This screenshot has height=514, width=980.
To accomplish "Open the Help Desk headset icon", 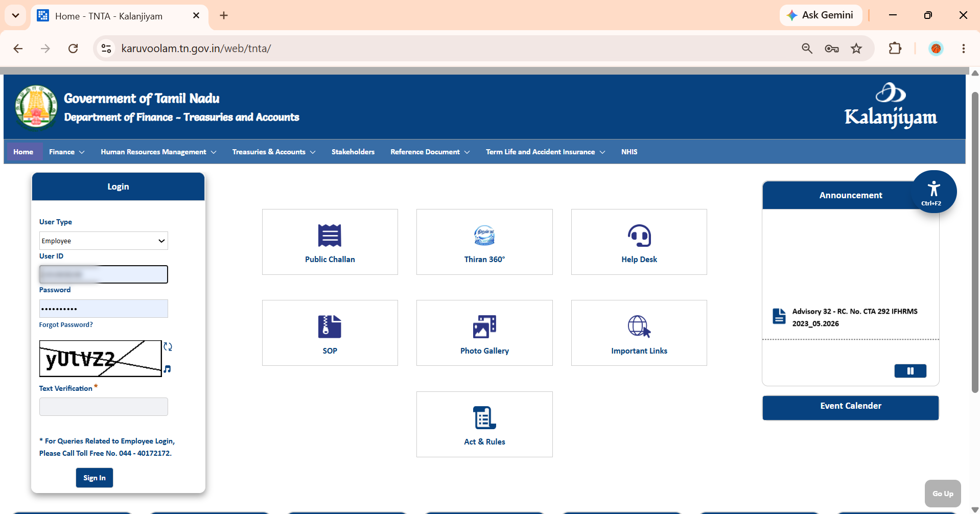I will tap(639, 236).
